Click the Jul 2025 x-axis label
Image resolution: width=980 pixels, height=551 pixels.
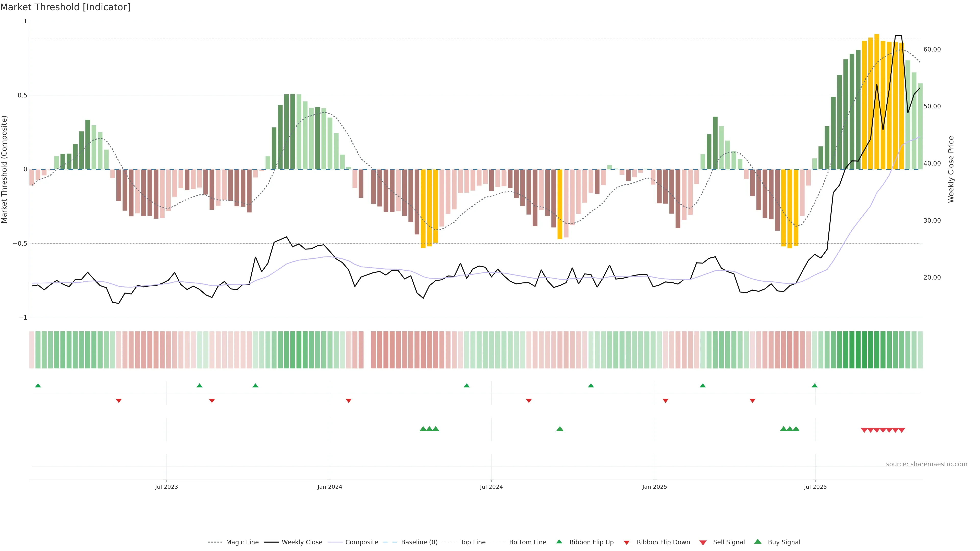(815, 487)
